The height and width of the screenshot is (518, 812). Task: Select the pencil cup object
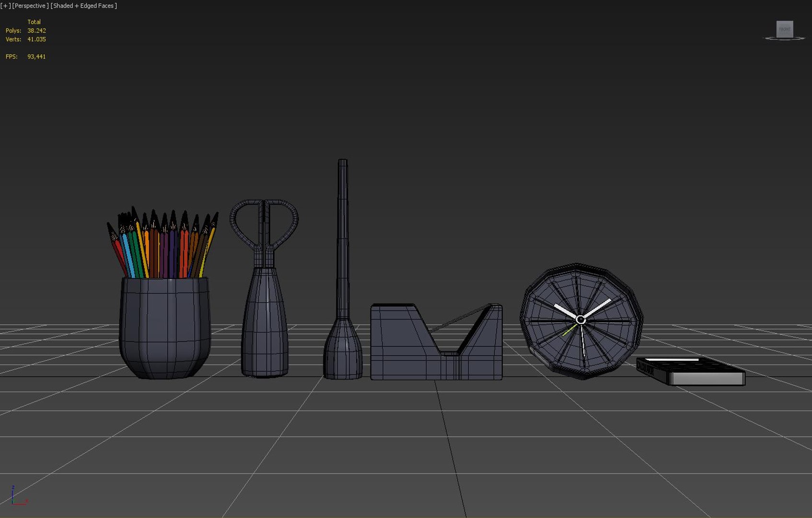[x=165, y=328]
